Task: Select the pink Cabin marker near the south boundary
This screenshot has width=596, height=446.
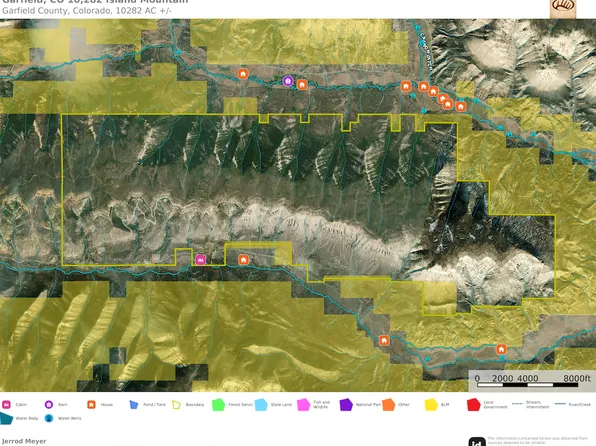Action: pyautogui.click(x=201, y=260)
